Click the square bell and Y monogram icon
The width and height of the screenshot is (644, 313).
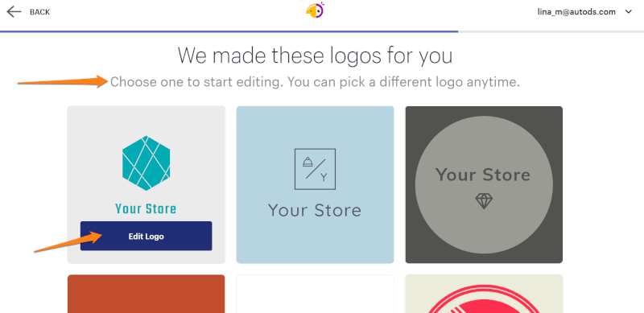pos(315,169)
